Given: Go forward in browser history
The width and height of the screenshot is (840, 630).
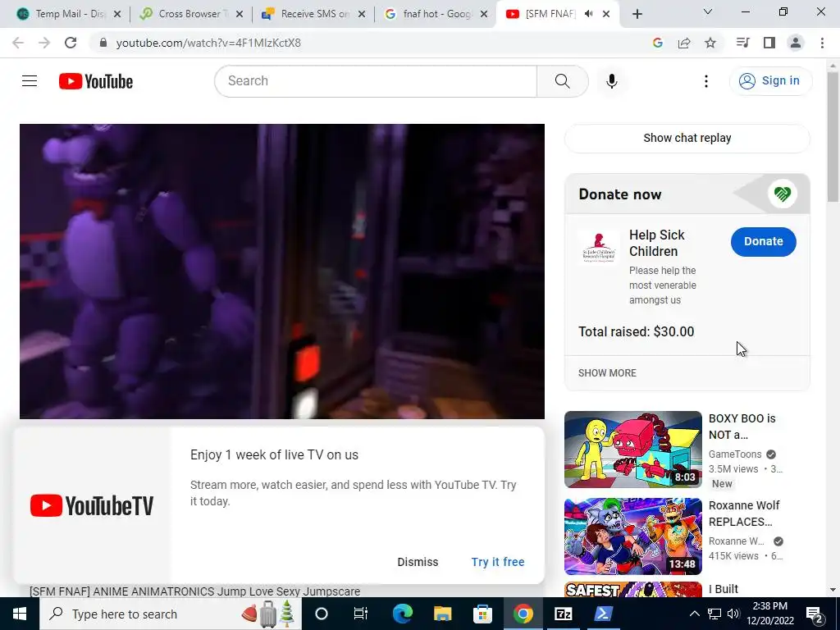Looking at the screenshot, I should [x=44, y=43].
